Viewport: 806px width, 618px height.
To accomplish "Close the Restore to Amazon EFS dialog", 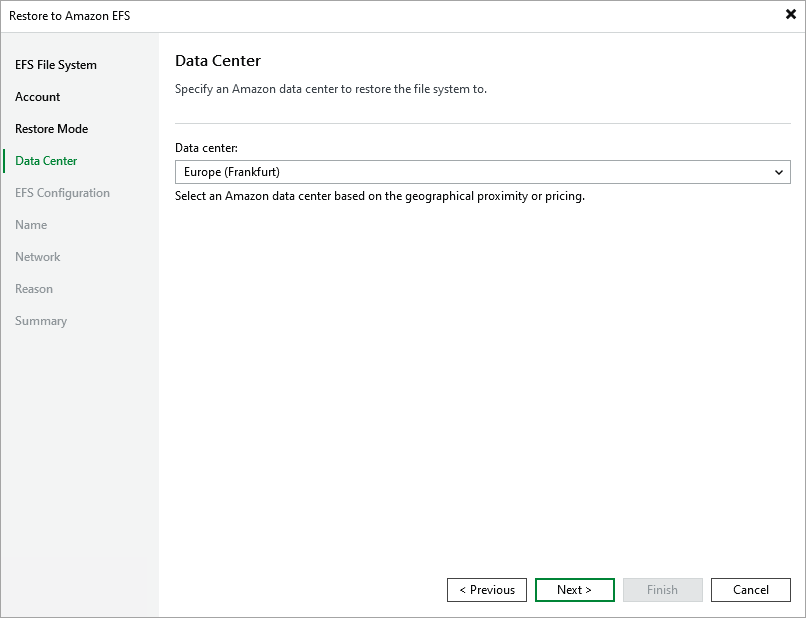I will [789, 14].
